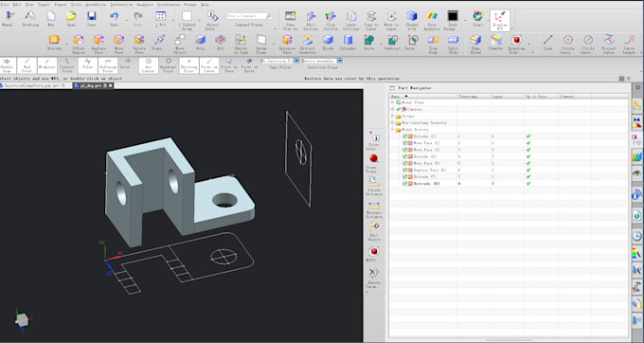Toggle the Extrude (4) feature checkbox
This screenshot has height=343, width=644.
(x=404, y=156)
